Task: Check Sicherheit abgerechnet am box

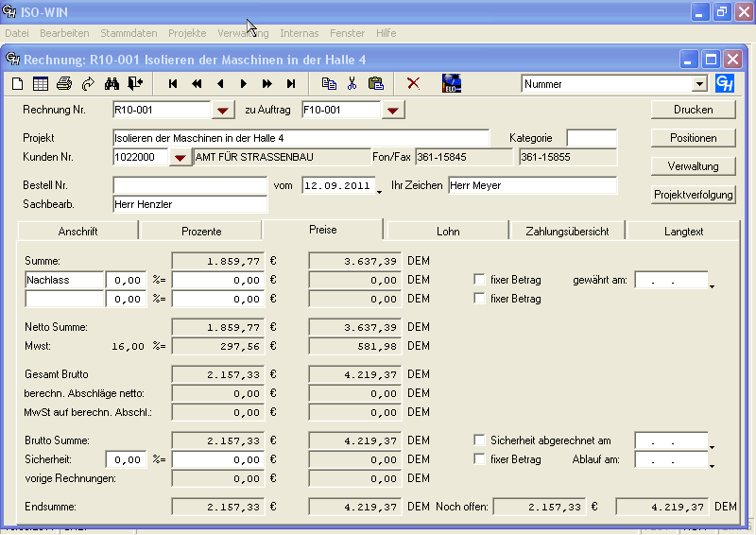Action: (x=479, y=440)
